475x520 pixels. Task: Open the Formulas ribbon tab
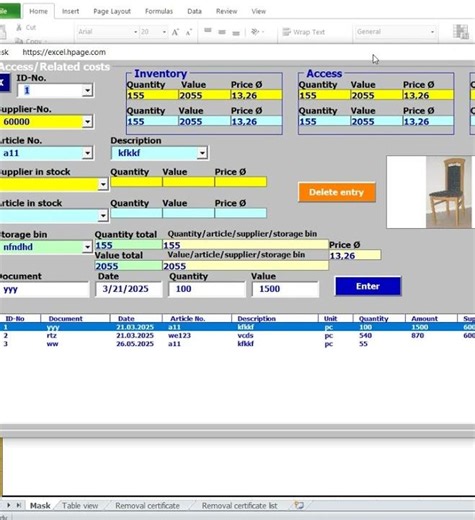coord(159,11)
